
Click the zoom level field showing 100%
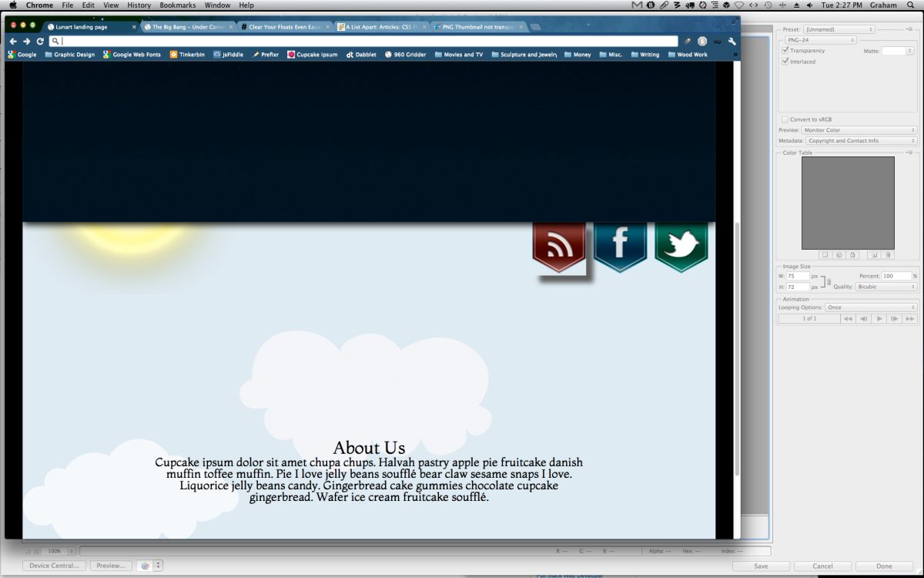point(55,551)
